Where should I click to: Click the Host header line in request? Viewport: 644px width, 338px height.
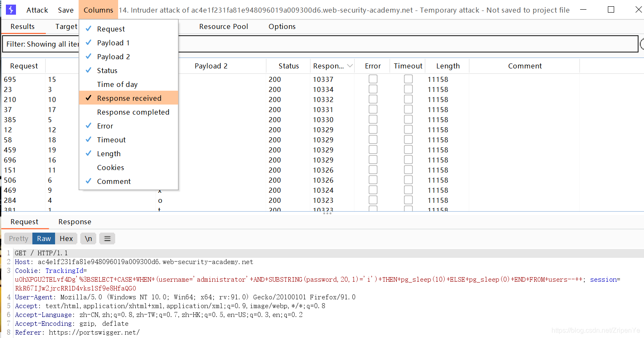pyautogui.click(x=134, y=262)
